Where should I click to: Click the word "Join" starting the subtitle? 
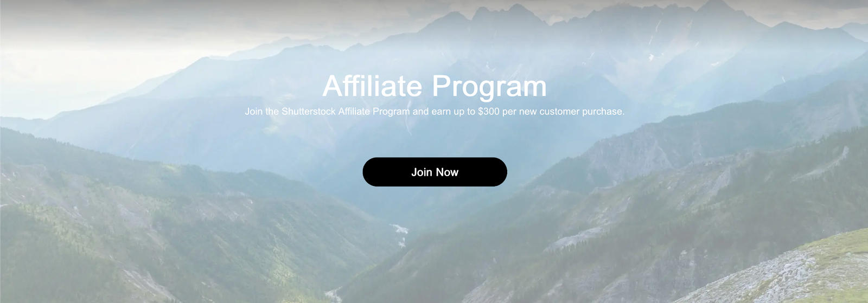(x=254, y=112)
